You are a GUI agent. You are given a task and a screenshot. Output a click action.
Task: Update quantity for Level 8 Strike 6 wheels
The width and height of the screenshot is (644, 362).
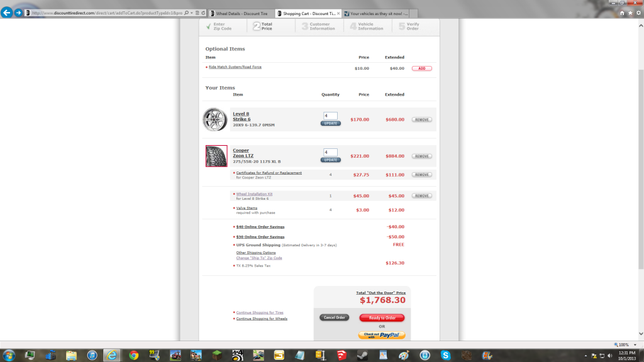(331, 124)
